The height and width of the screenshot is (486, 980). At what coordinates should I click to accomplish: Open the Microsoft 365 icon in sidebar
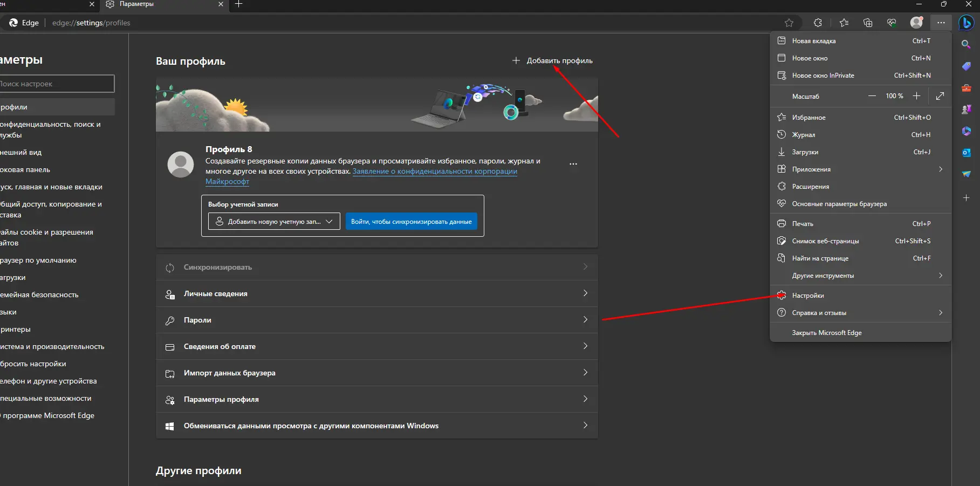tap(966, 131)
